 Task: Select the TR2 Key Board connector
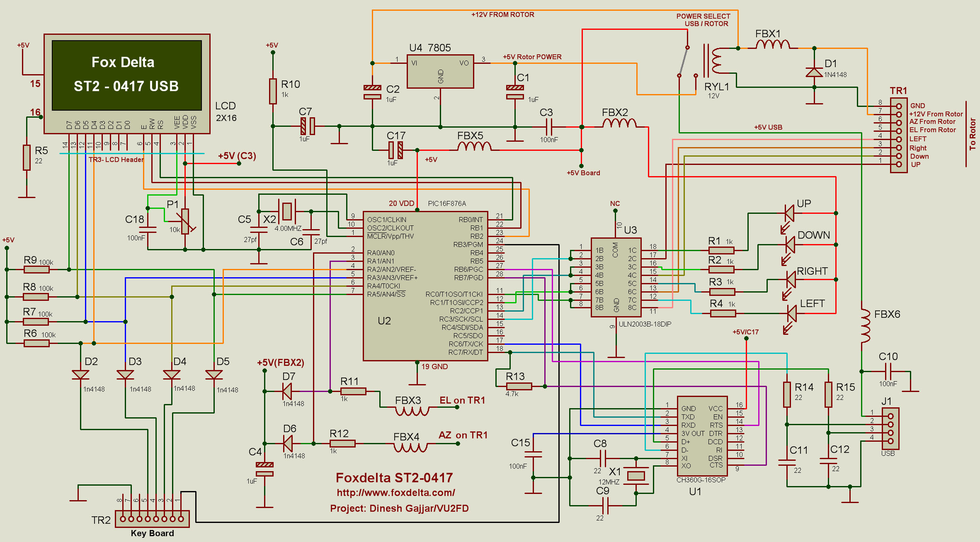pos(152,519)
